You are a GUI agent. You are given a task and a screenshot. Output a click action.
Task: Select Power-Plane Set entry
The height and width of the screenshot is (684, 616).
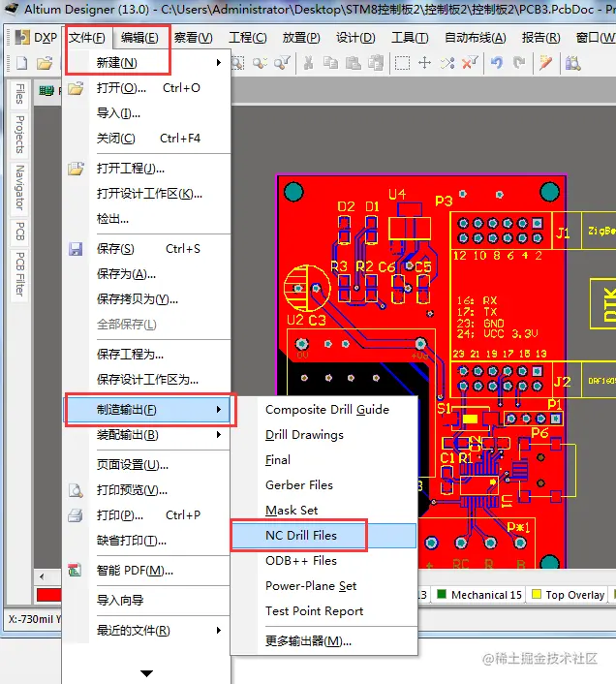tap(323, 586)
